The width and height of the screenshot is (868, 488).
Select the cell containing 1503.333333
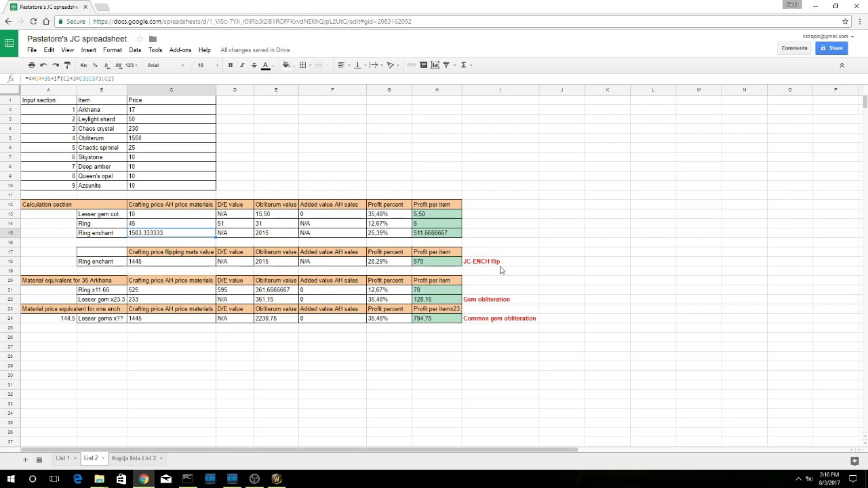coord(171,233)
